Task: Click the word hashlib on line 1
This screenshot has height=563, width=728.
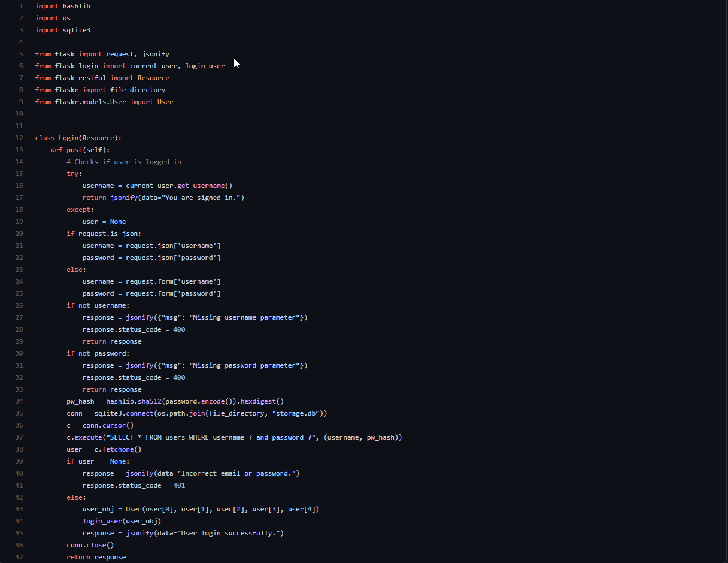Action: 77,6
